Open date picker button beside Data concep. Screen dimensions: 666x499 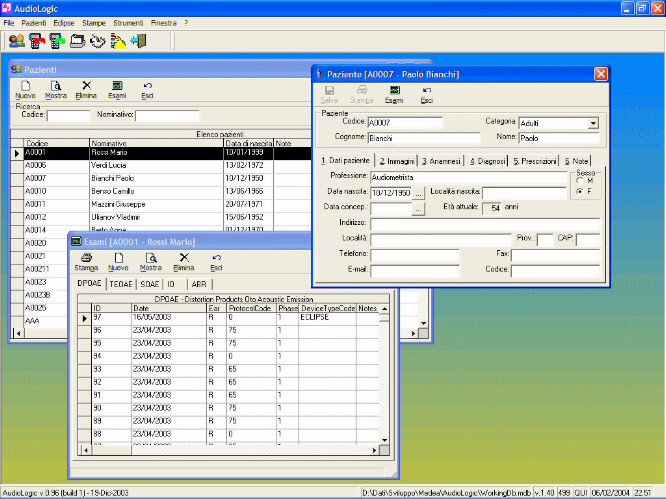pyautogui.click(x=418, y=209)
